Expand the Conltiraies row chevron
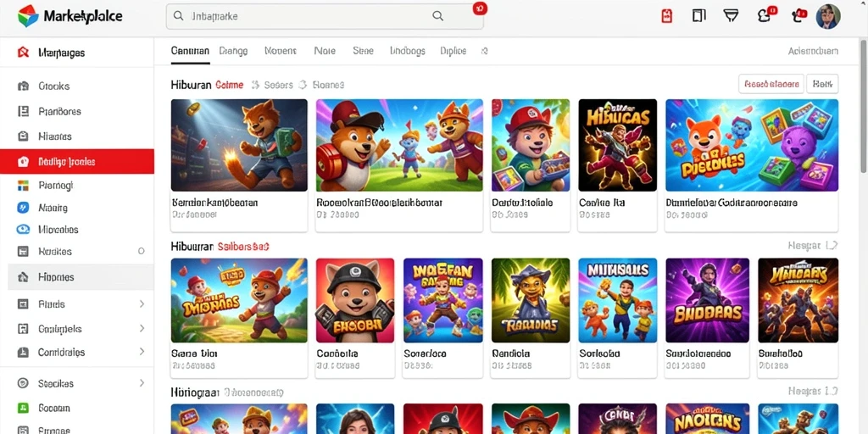868x434 pixels. (x=142, y=352)
